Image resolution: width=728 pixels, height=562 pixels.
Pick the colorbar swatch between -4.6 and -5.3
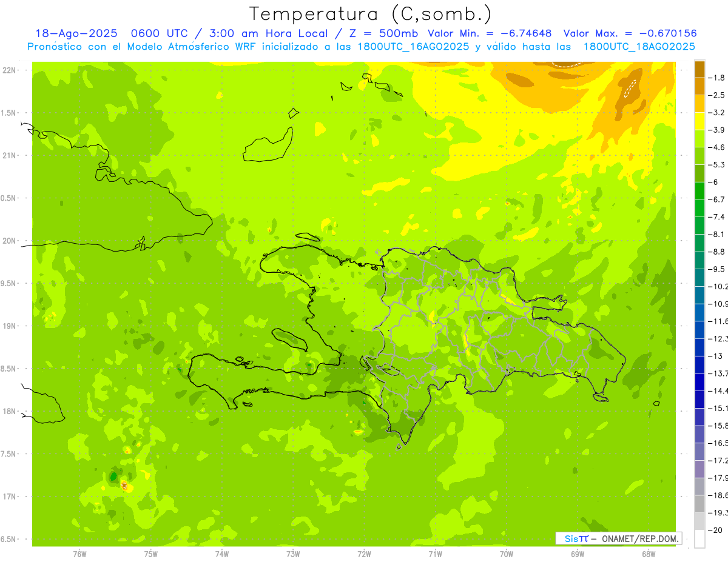[699, 156]
